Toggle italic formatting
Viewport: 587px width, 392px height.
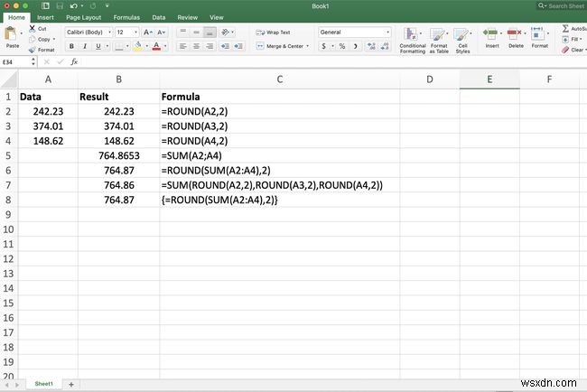[x=85, y=46]
